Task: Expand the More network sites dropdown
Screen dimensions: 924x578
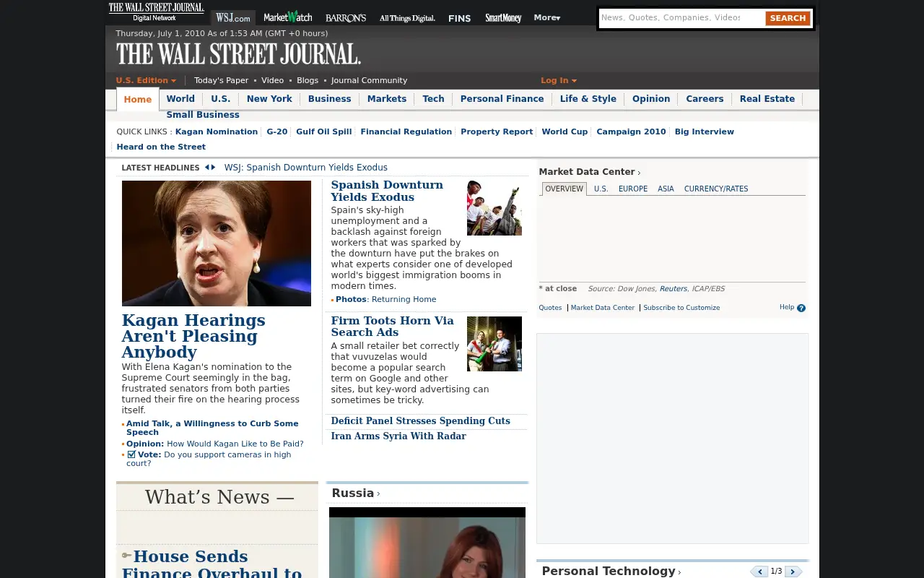Action: click(x=547, y=17)
